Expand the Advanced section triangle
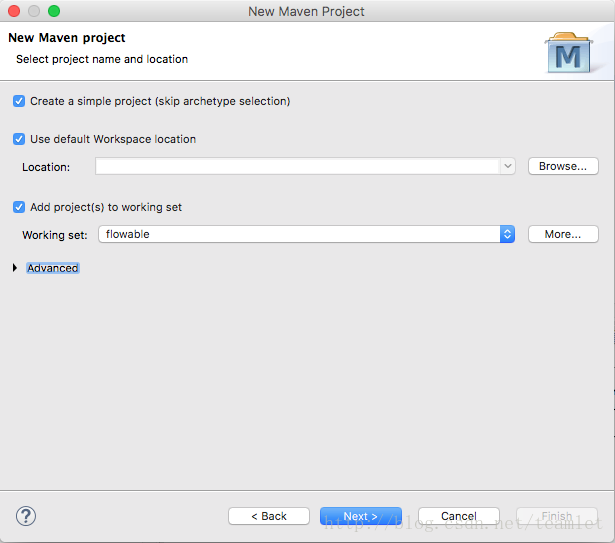This screenshot has width=615, height=543. tap(15, 268)
